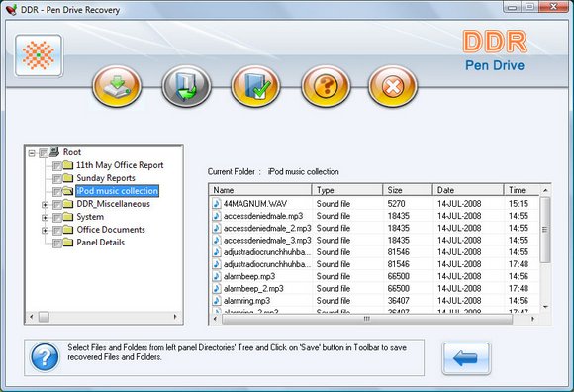The image size is (574, 392).
Task: Sort files by the Size column header
Action: (x=408, y=190)
